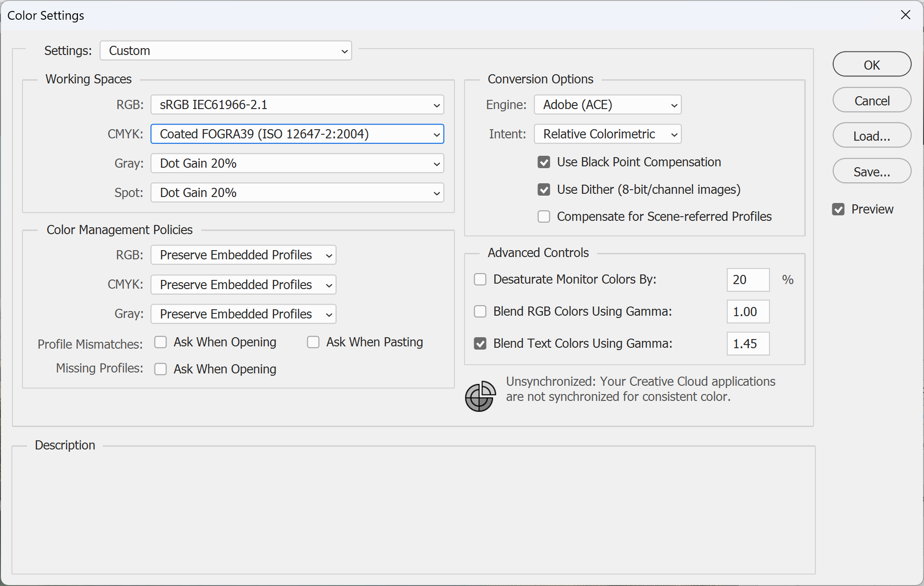Click the Working Spaces group label
The height and width of the screenshot is (586, 924).
pos(89,79)
